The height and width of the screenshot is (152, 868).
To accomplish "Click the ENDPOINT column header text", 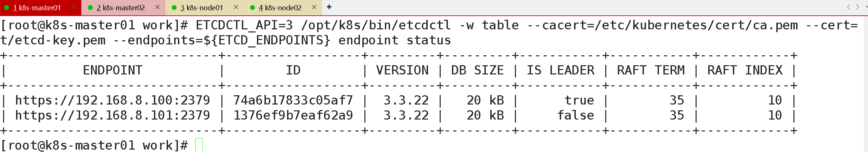I will pos(113,70).
